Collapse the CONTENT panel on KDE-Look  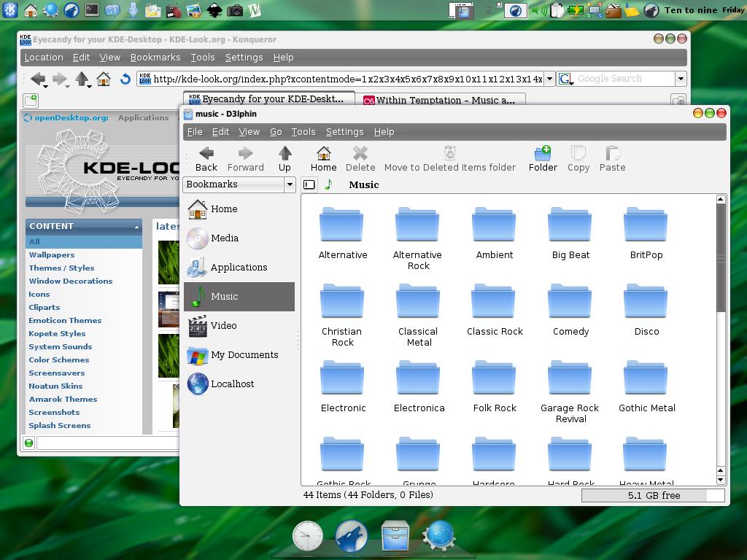(x=136, y=227)
